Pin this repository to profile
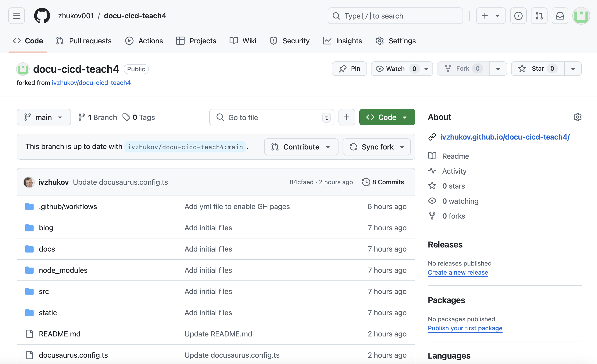 (349, 69)
